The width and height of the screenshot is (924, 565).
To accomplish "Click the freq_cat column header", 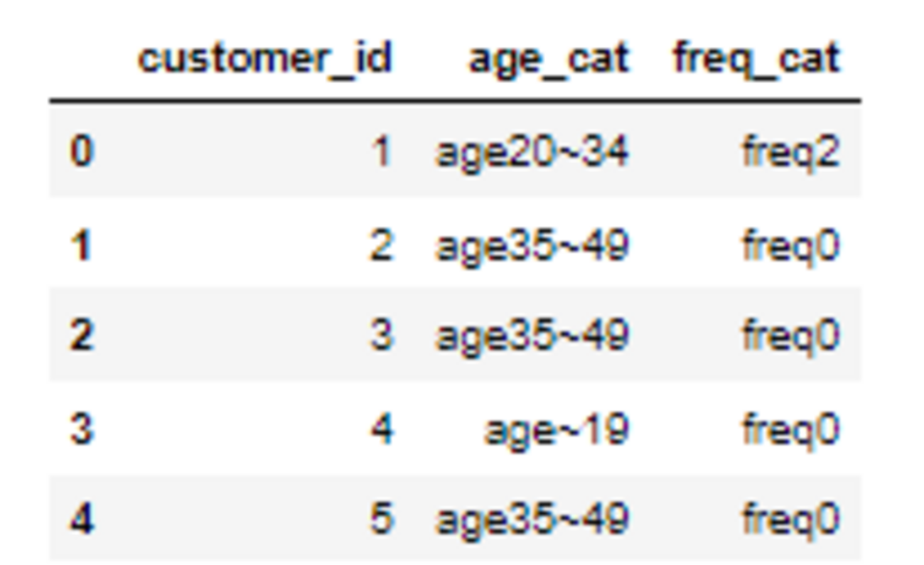I will click(756, 58).
